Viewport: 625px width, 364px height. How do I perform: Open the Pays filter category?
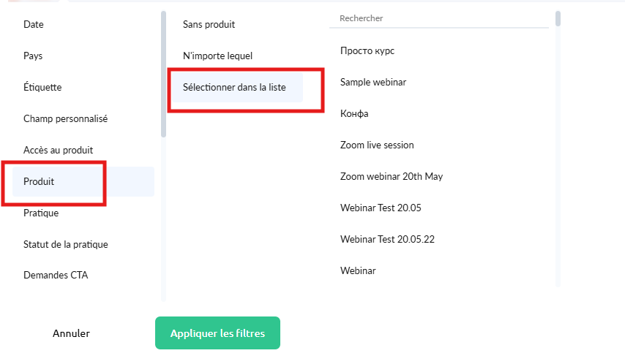tap(34, 56)
